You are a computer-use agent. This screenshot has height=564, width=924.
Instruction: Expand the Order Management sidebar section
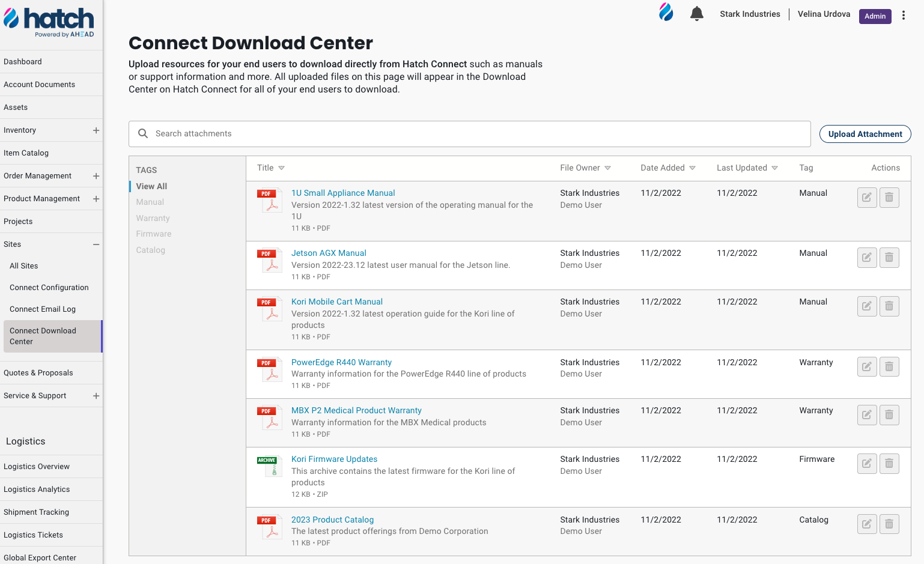coord(96,176)
